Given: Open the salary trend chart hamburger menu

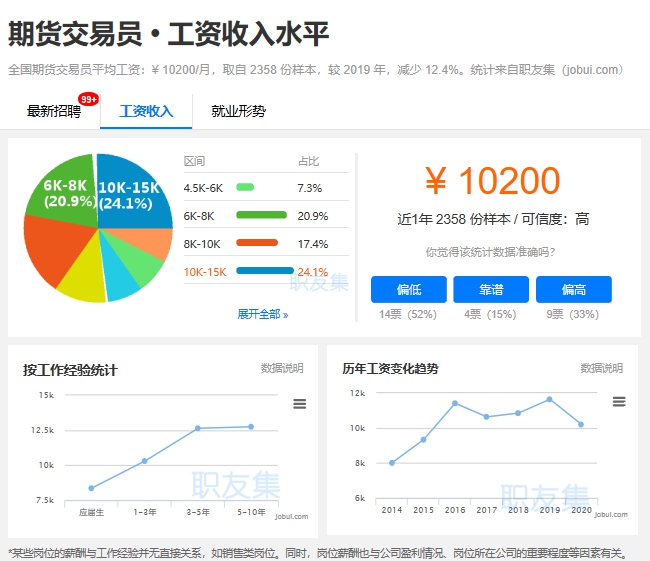Looking at the screenshot, I should (x=619, y=401).
